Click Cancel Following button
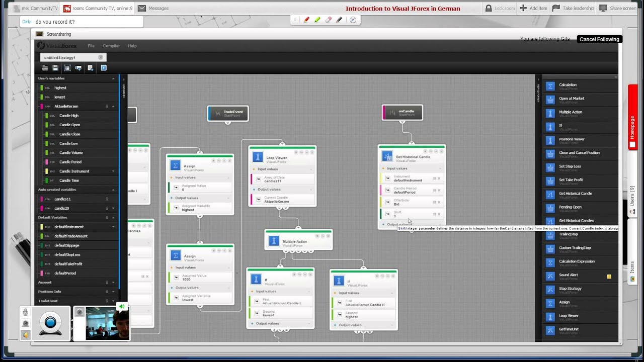644x362 pixels. click(599, 39)
